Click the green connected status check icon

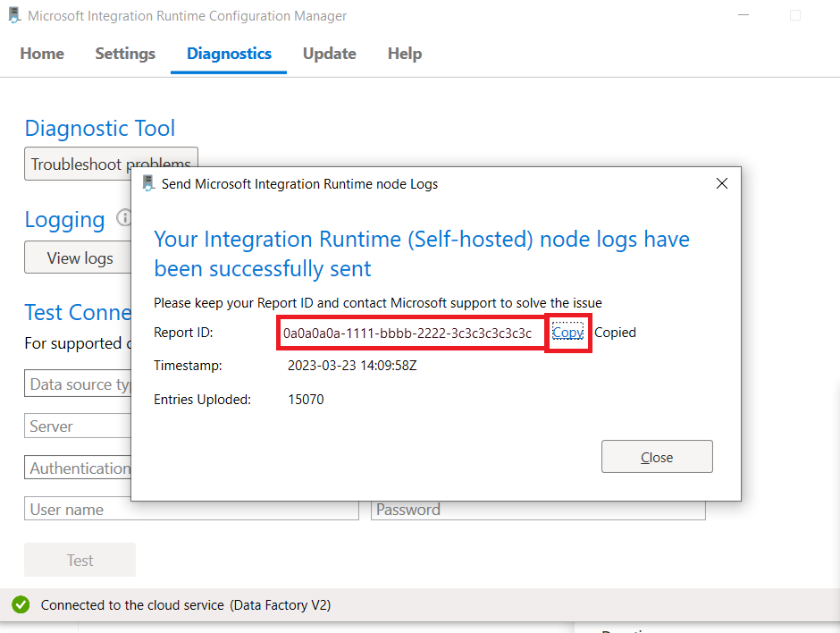coord(21,604)
